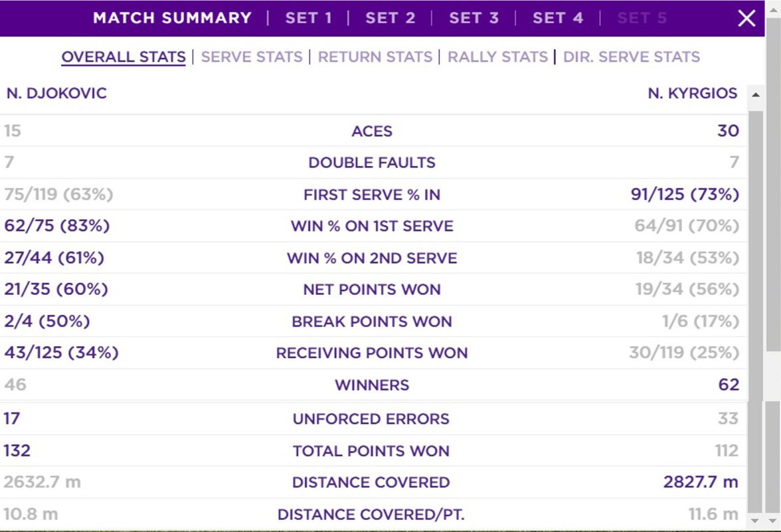Select the Overall Stats link
The height and width of the screenshot is (532, 781).
[124, 57]
